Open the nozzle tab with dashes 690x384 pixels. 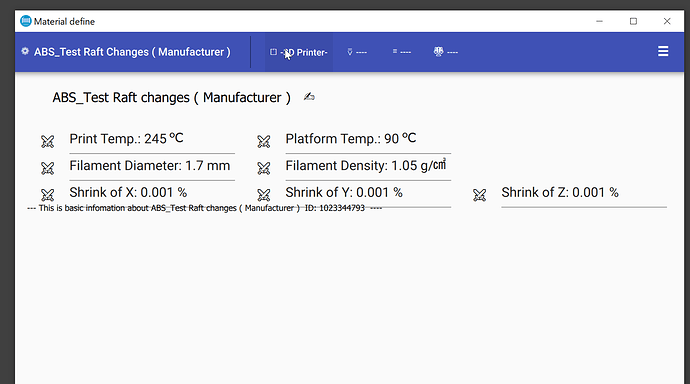(x=357, y=52)
